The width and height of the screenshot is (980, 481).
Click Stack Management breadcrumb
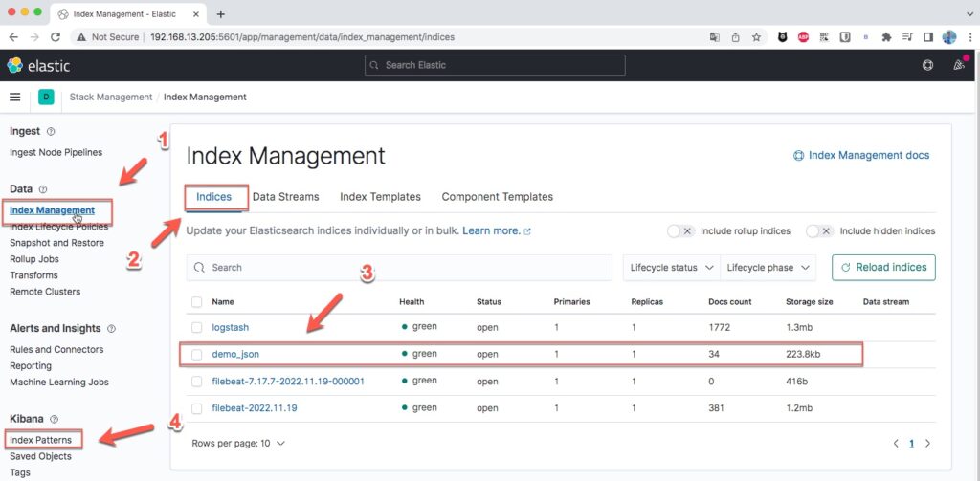111,98
